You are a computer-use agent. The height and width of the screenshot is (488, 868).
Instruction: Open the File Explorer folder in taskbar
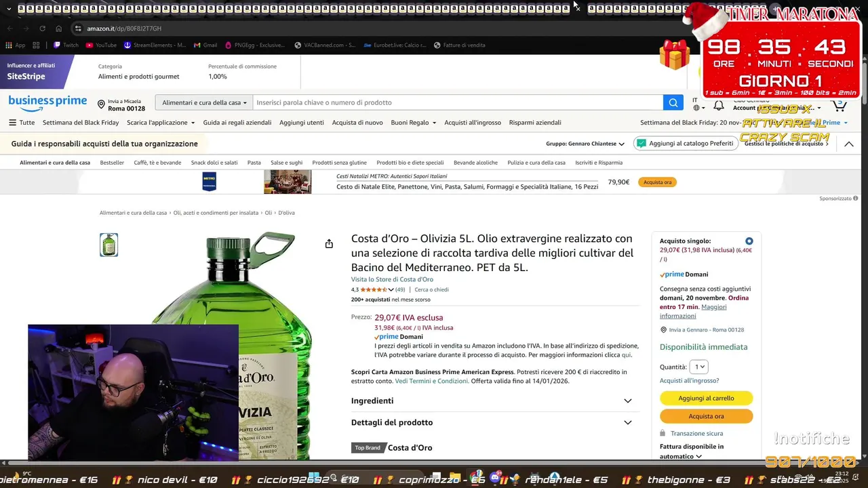click(454, 477)
